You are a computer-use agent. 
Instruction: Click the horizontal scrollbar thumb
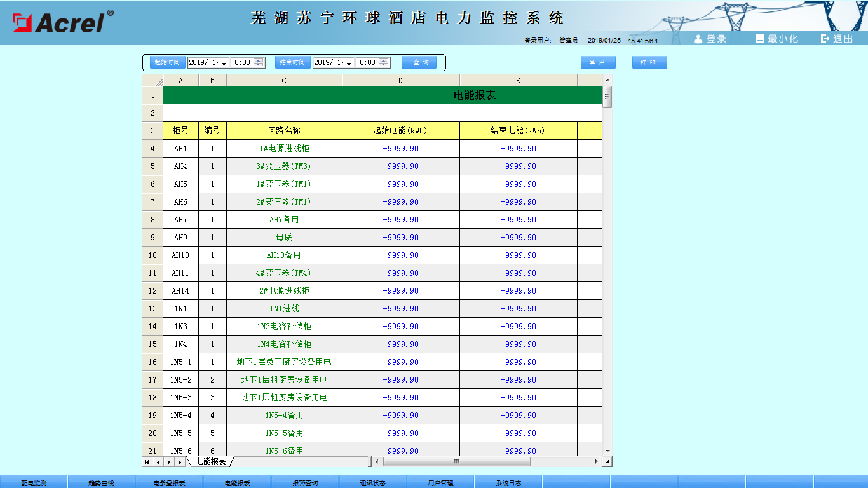[456, 461]
